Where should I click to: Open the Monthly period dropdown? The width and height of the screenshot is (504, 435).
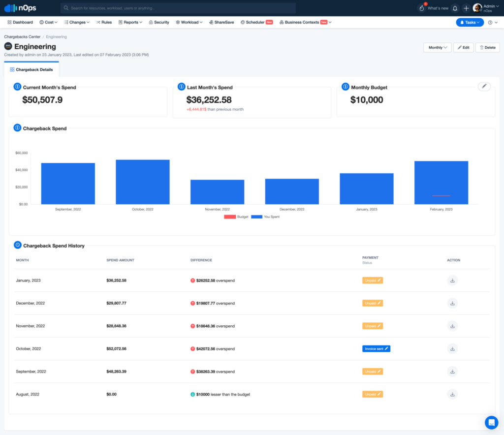pos(437,47)
